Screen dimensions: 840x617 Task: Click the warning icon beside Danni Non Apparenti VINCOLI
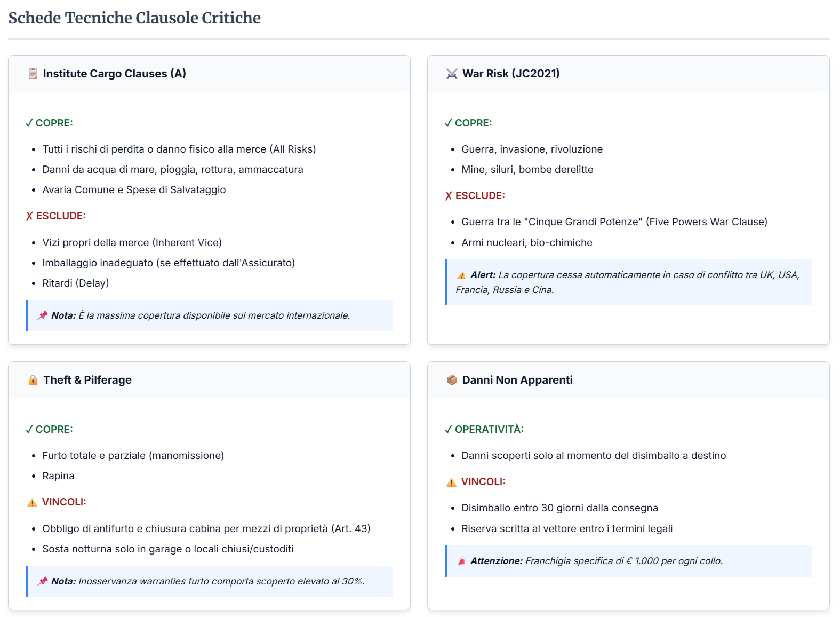pyautogui.click(x=451, y=482)
